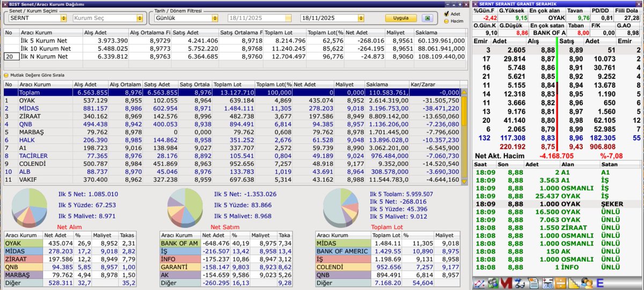Select the İlk 10 Kurum Net row
This screenshot has width=644, height=290.
click(235, 48)
